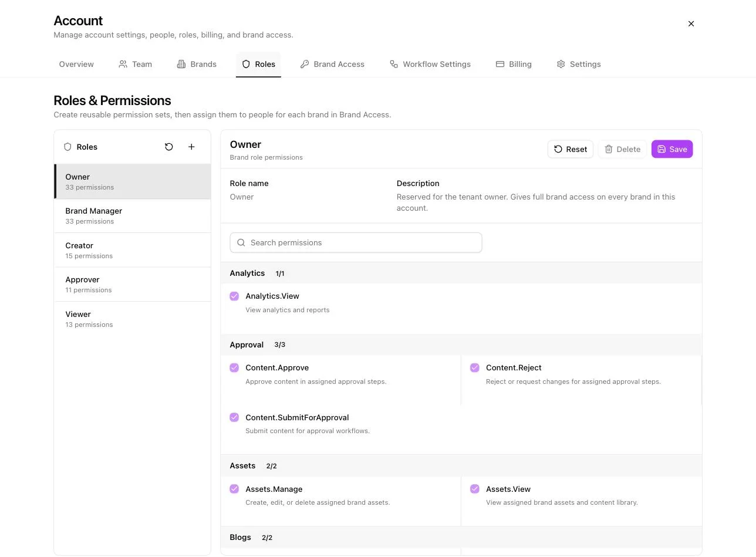Viewport: 756px width, 557px height.
Task: Switch to the Billing tab
Action: 514,64
